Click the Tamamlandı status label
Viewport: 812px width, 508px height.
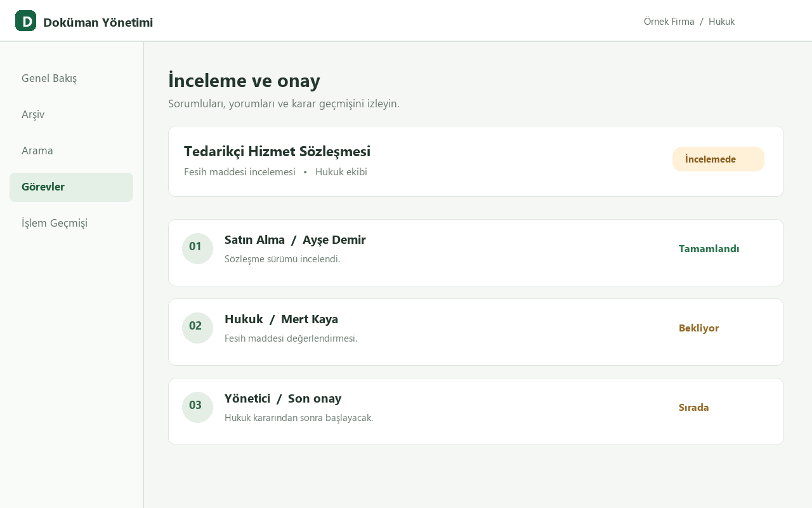point(709,249)
